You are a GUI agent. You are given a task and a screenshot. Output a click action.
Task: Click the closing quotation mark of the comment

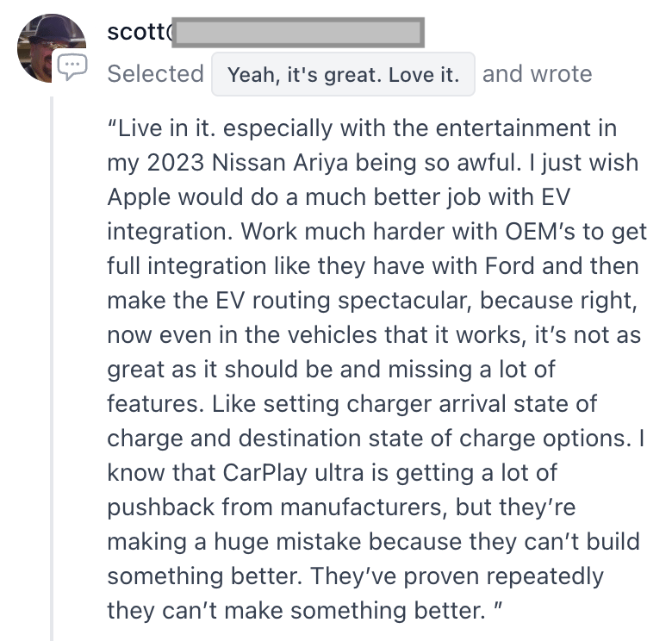[x=495, y=608]
